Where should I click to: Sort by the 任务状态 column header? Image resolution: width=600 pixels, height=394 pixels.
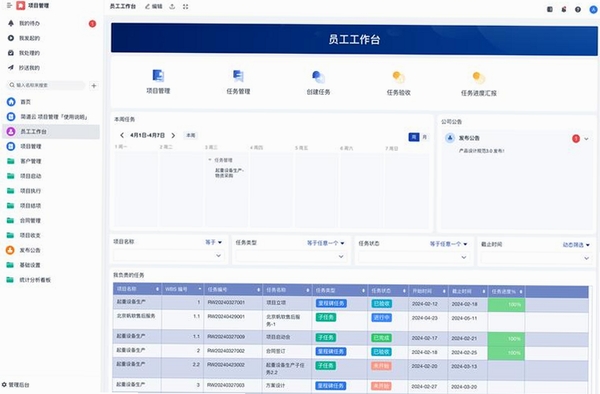[388, 291]
